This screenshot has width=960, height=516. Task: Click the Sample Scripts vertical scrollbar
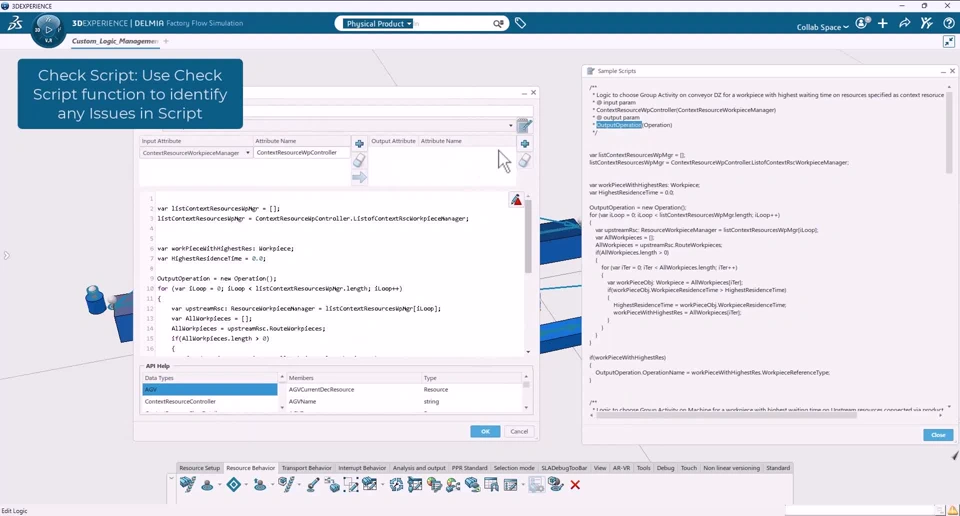pyautogui.click(x=950, y=132)
